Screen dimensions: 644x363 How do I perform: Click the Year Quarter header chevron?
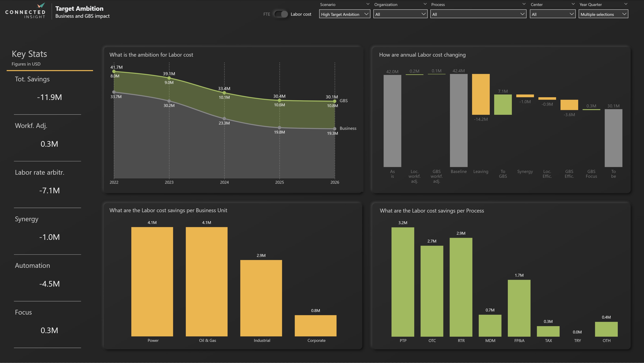625,4
